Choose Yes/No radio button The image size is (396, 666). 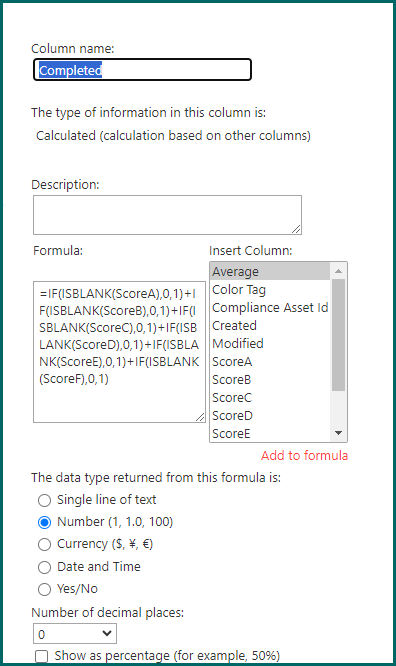45,589
